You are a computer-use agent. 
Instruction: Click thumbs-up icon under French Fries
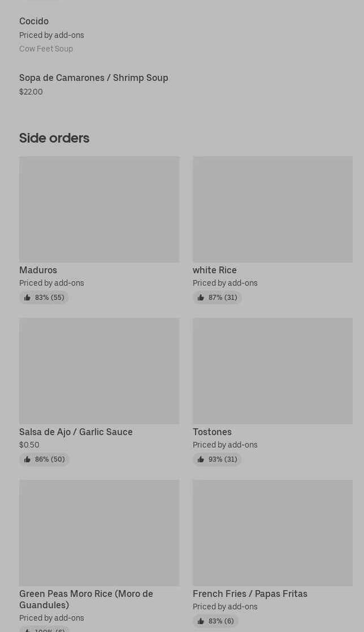[201, 621]
